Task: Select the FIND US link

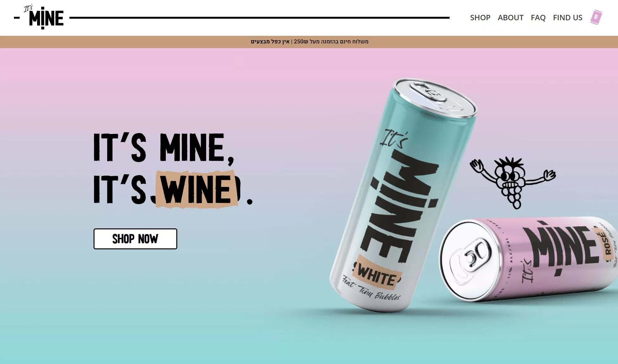Action: 568,18
